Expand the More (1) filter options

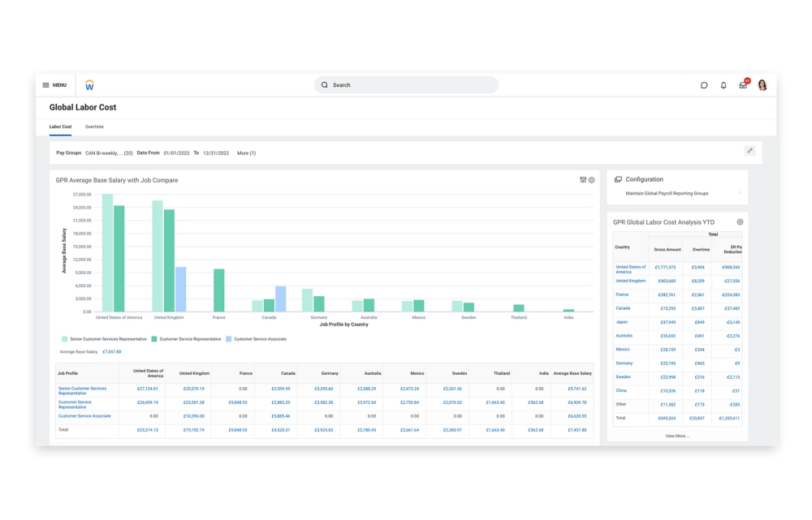coord(246,153)
